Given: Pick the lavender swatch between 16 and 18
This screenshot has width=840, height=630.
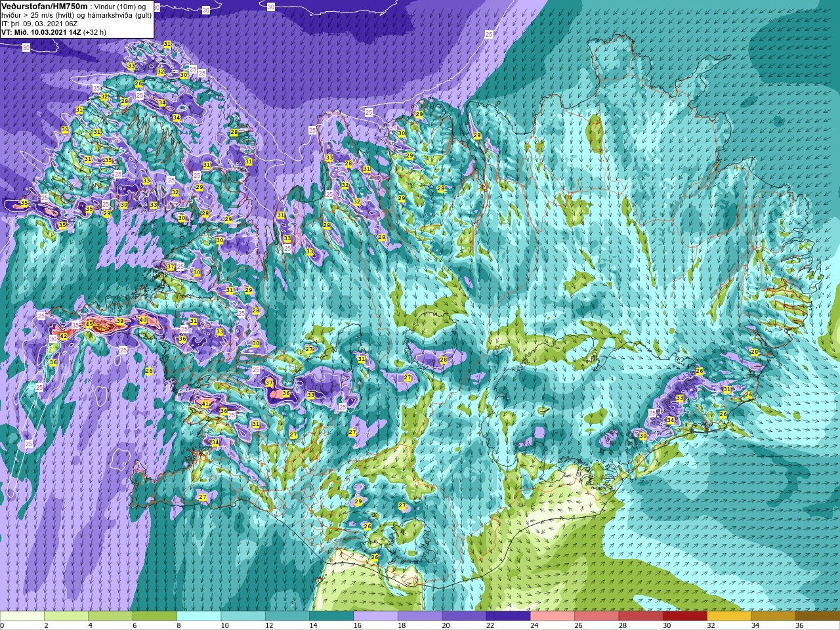Looking at the screenshot, I should pyautogui.click(x=375, y=616).
